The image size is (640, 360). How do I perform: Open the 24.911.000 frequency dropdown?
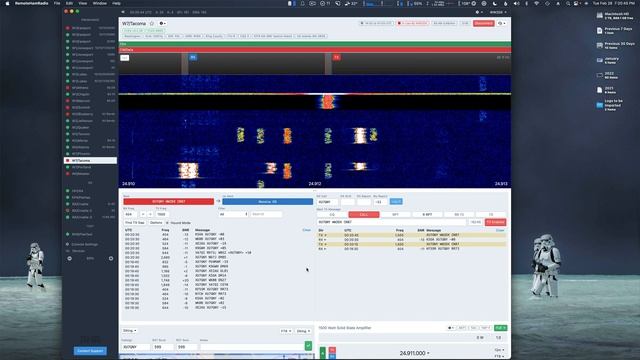[x=414, y=353]
